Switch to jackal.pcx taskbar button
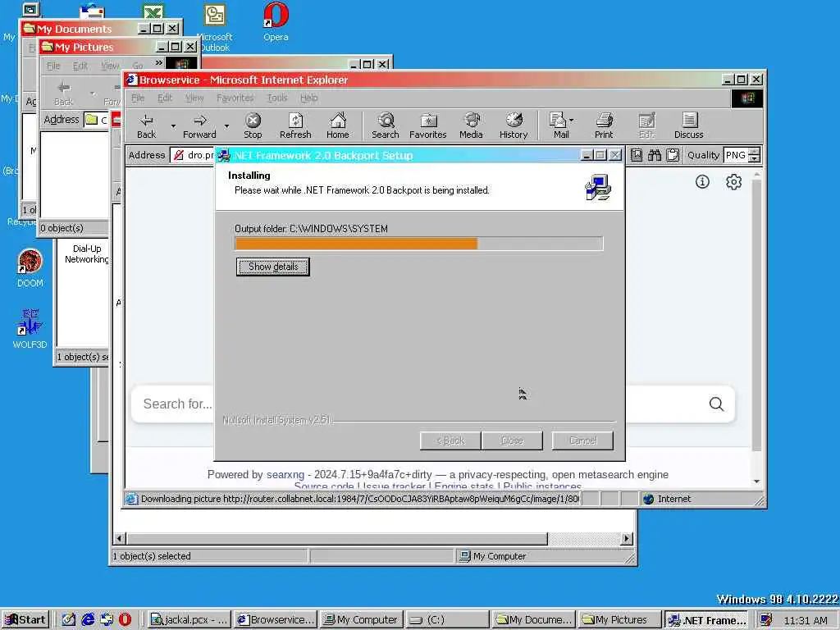840x630 pixels. click(189, 620)
